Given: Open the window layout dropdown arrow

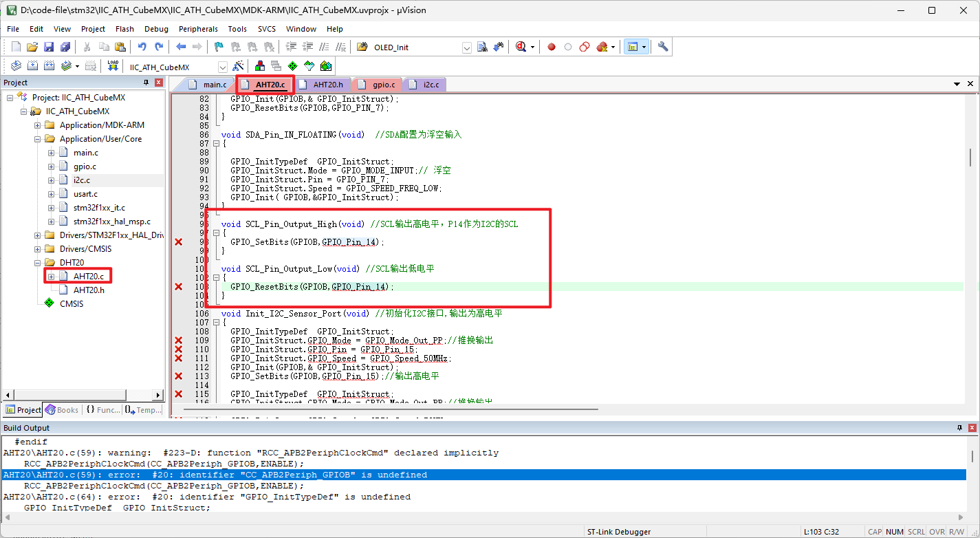Looking at the screenshot, I should tap(644, 47).
